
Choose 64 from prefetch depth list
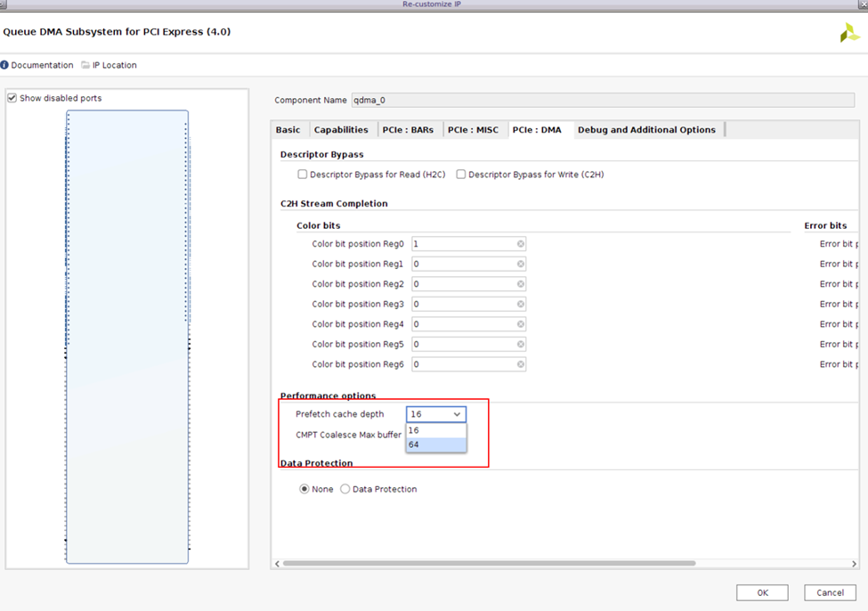[435, 444]
